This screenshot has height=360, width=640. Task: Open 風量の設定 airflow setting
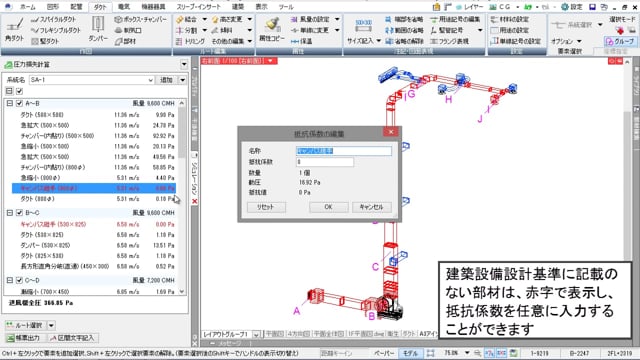(x=310, y=19)
